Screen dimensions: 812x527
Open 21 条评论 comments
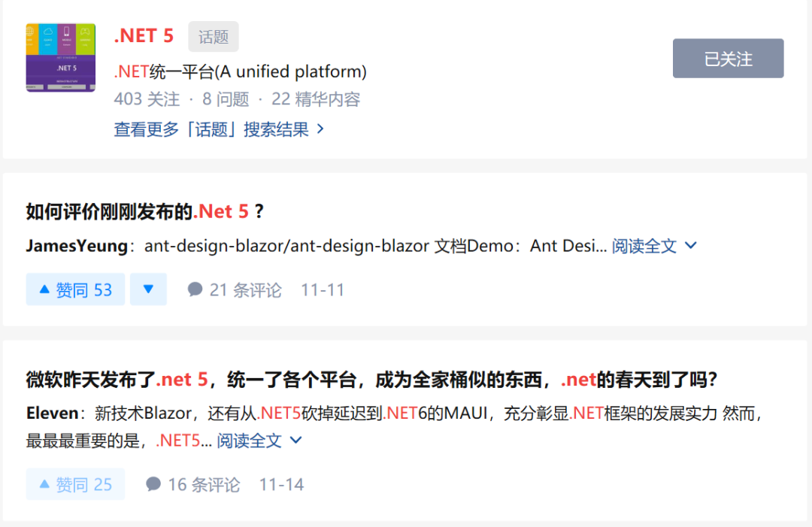[x=235, y=290]
